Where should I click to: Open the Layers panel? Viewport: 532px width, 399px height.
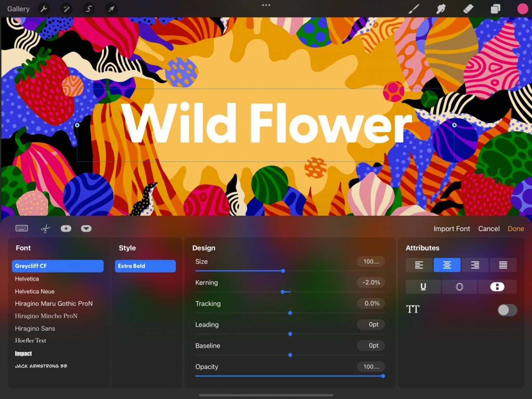(x=495, y=8)
